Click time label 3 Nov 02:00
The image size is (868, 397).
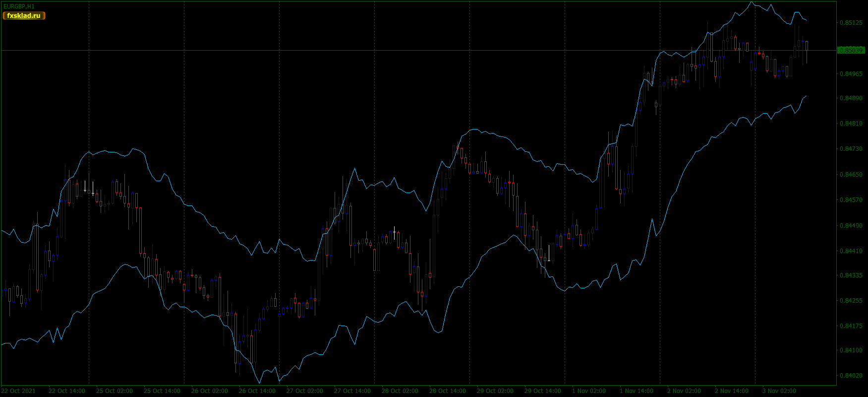click(779, 391)
